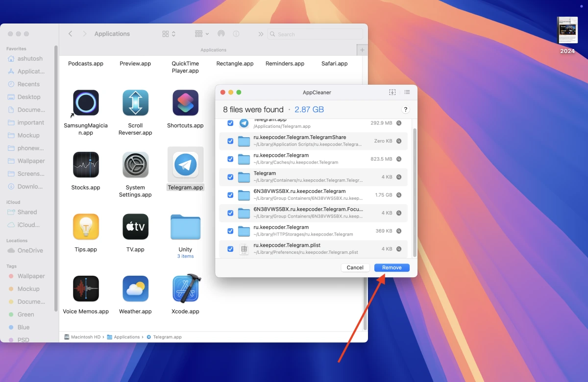588x382 pixels.
Task: Go forward in the Finder window
Action: point(84,34)
